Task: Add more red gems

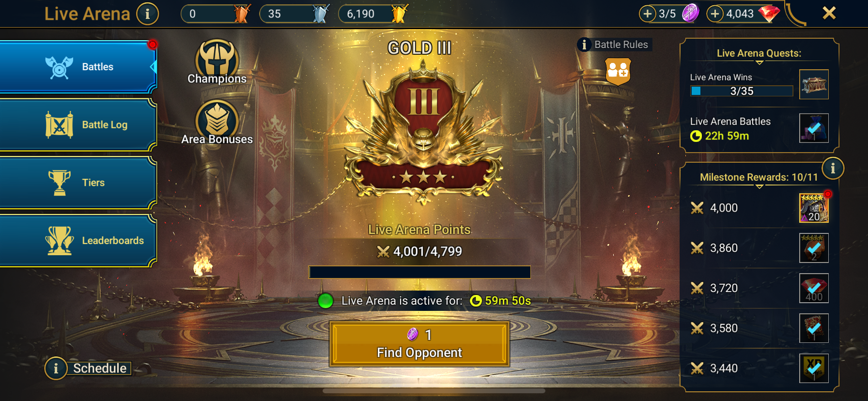Action: pos(715,14)
